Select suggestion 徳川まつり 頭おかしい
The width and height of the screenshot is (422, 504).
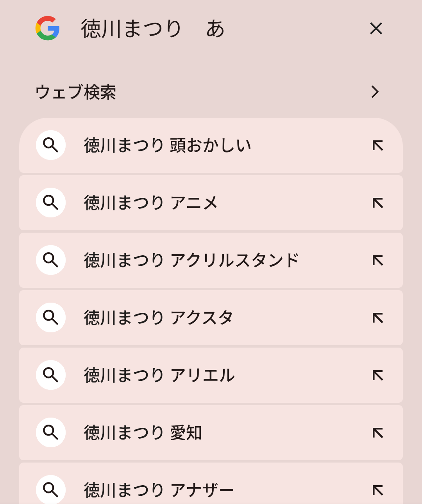(167, 145)
